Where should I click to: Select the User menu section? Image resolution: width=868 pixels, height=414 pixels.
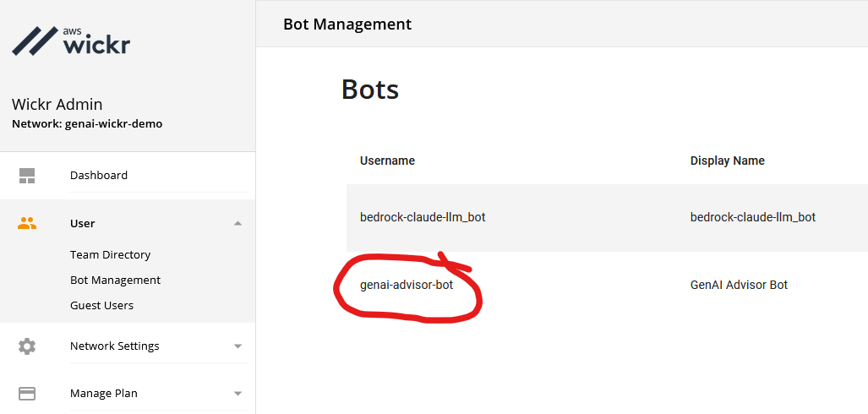(x=83, y=224)
